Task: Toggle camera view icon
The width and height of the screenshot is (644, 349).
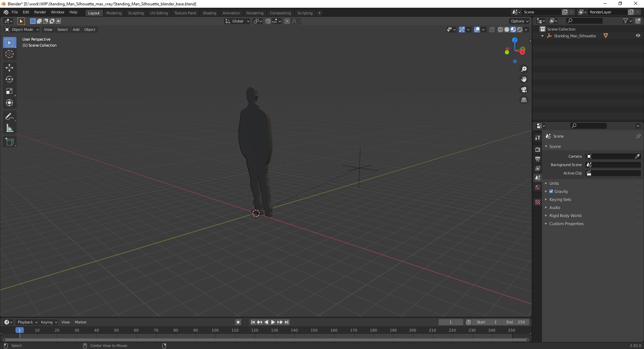Action: [524, 90]
